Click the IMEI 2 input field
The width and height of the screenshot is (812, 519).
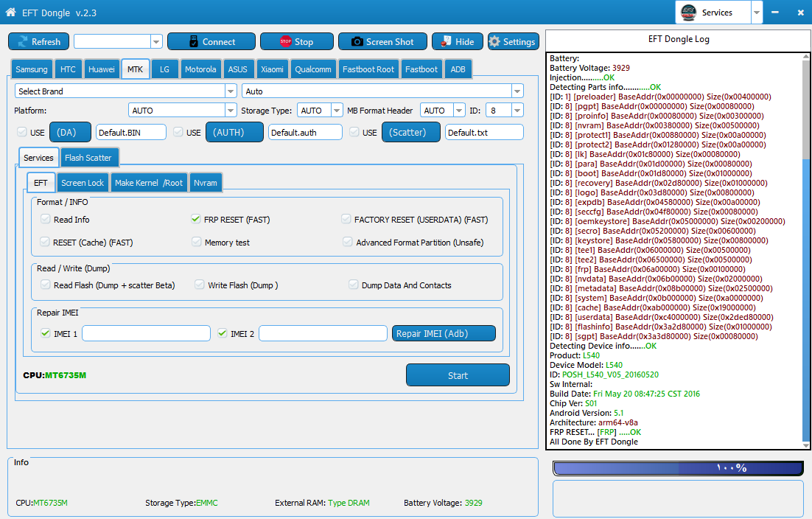(x=323, y=333)
